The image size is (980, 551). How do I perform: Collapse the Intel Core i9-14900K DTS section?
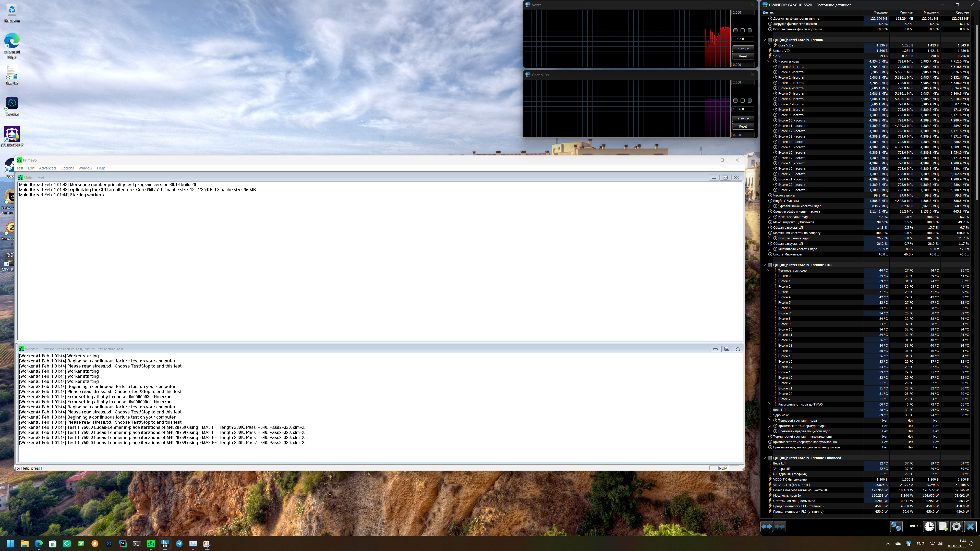click(764, 265)
